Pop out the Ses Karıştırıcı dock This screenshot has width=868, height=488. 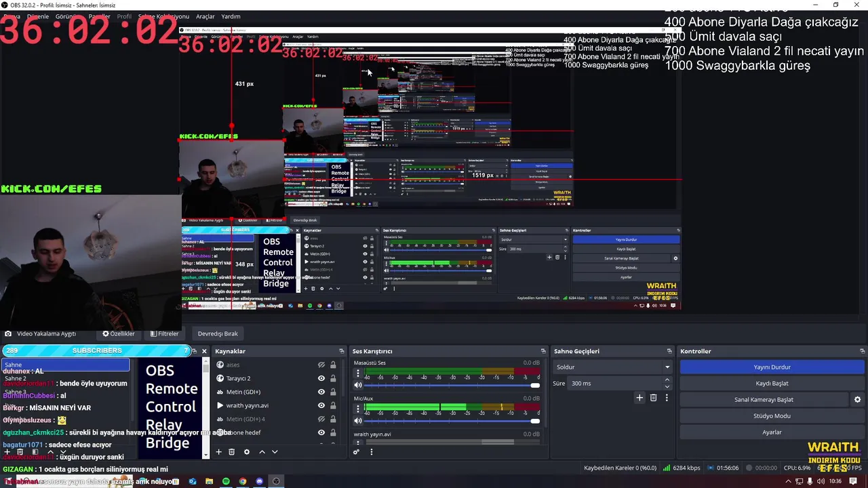pos(543,351)
